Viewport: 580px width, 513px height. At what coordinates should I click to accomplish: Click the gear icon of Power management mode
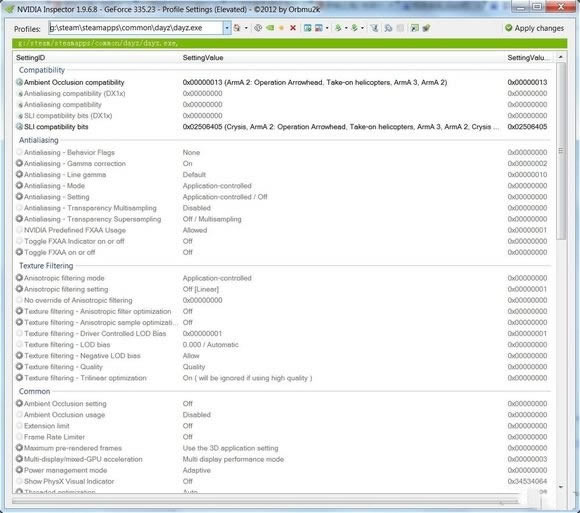coord(19,470)
